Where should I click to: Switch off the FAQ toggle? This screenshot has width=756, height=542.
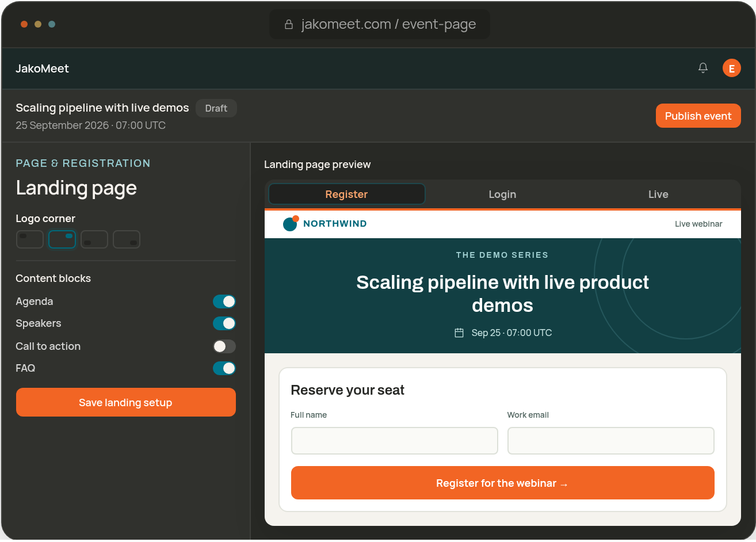(224, 368)
